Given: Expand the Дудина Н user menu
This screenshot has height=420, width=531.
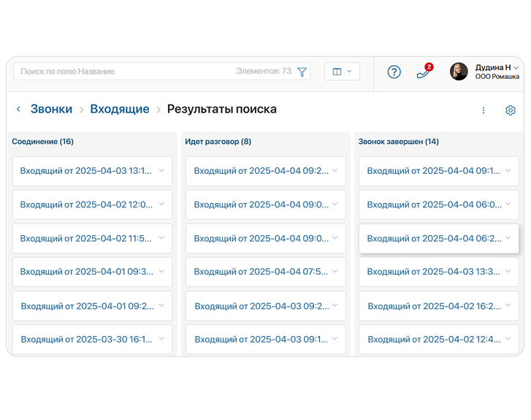Looking at the screenshot, I should click(497, 67).
